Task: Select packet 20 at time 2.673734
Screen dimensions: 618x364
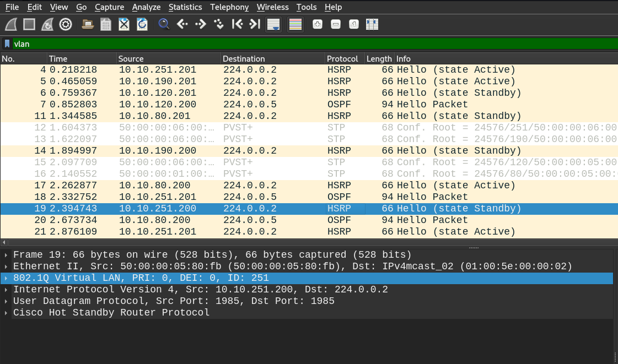Action: coord(309,220)
